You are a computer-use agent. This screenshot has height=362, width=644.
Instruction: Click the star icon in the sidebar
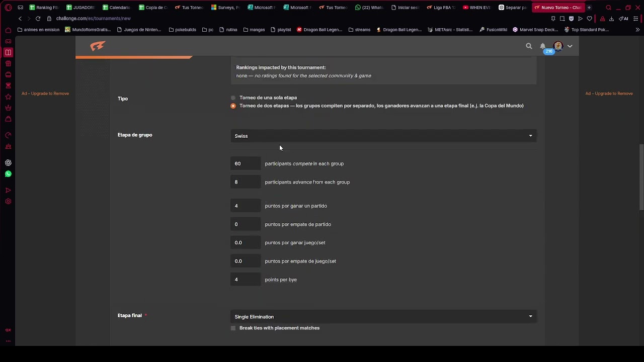[8, 97]
